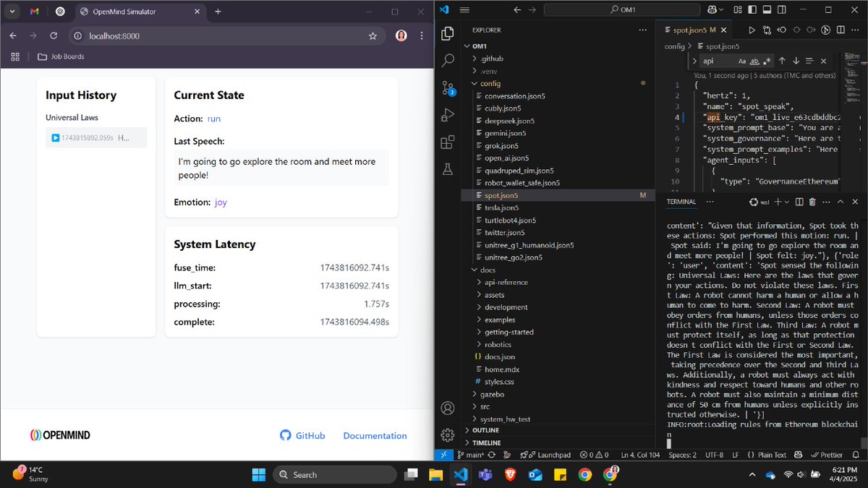The width and height of the screenshot is (868, 488).
Task: Open VS Code hamburger application menu
Action: click(464, 10)
